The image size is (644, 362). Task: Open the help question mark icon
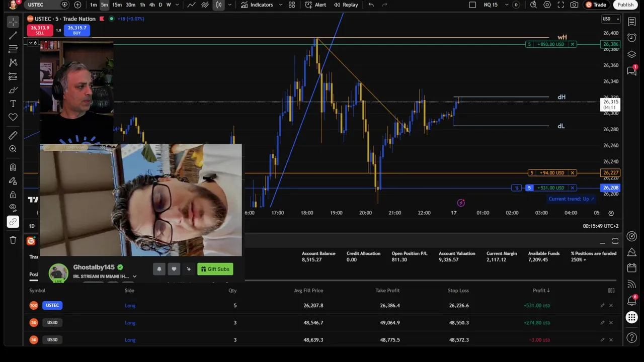click(x=632, y=337)
